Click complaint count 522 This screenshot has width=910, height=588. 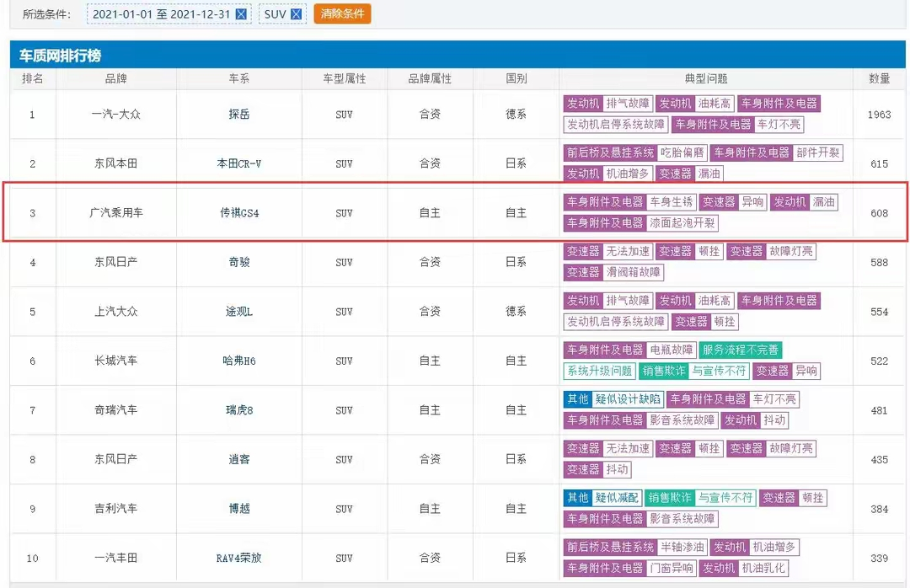click(879, 361)
